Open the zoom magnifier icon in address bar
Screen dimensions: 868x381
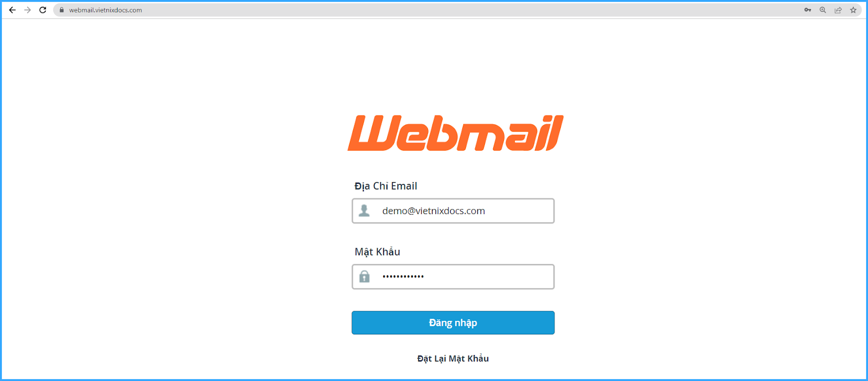coord(823,10)
